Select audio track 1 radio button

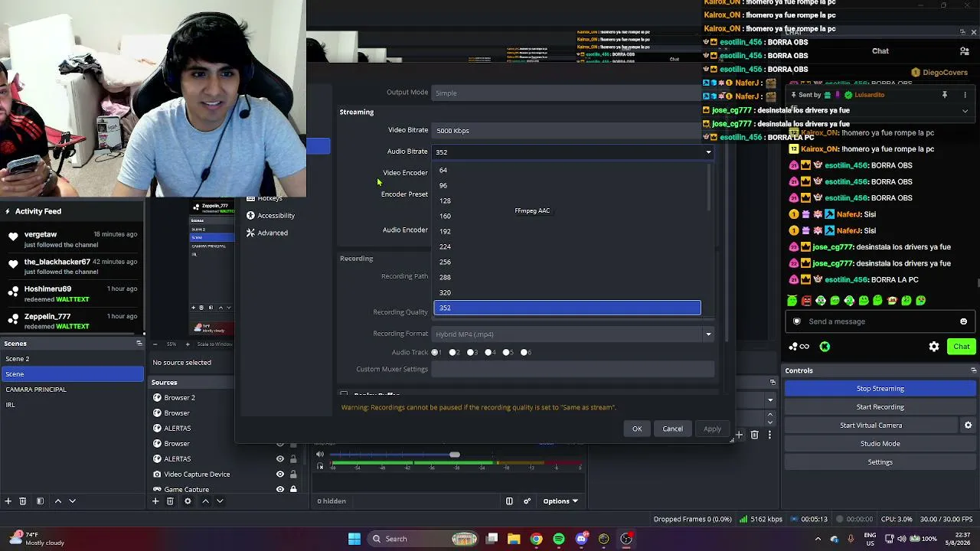pyautogui.click(x=435, y=353)
